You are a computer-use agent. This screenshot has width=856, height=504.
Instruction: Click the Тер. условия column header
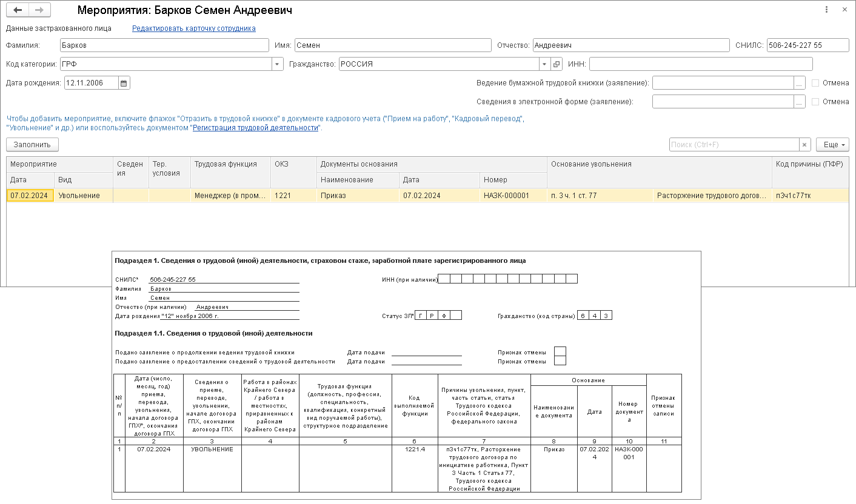point(170,172)
